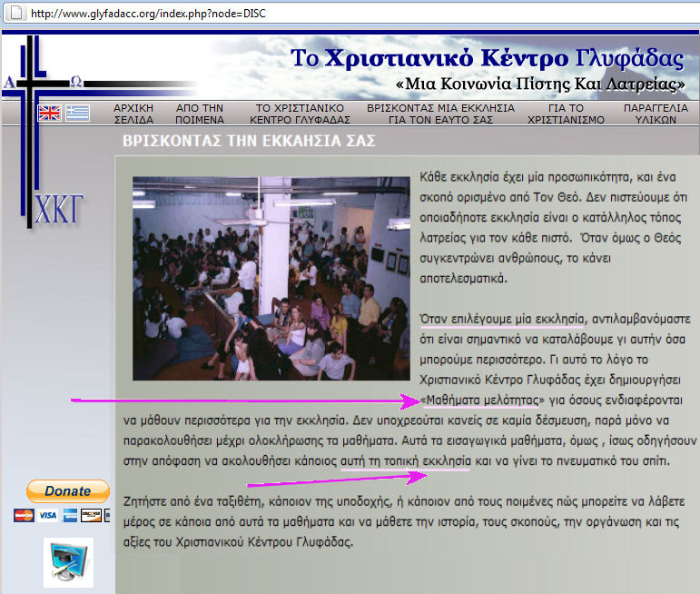Click the Donate button

(68, 491)
